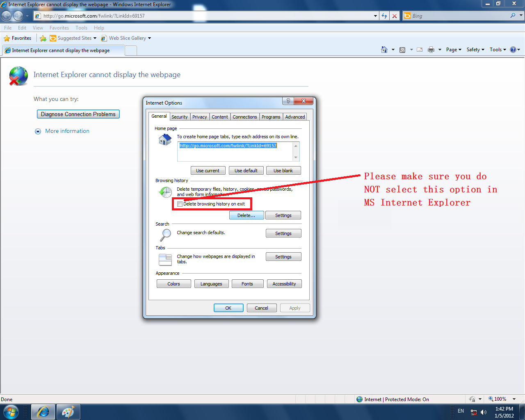The image size is (525, 420).
Task: Switch to the Security tab
Action: point(180,117)
